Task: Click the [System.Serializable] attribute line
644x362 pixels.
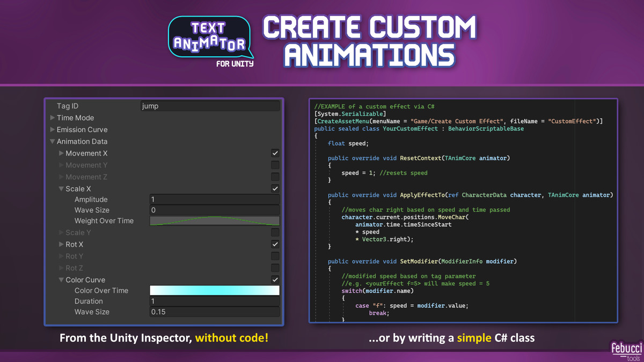Action: (x=350, y=114)
